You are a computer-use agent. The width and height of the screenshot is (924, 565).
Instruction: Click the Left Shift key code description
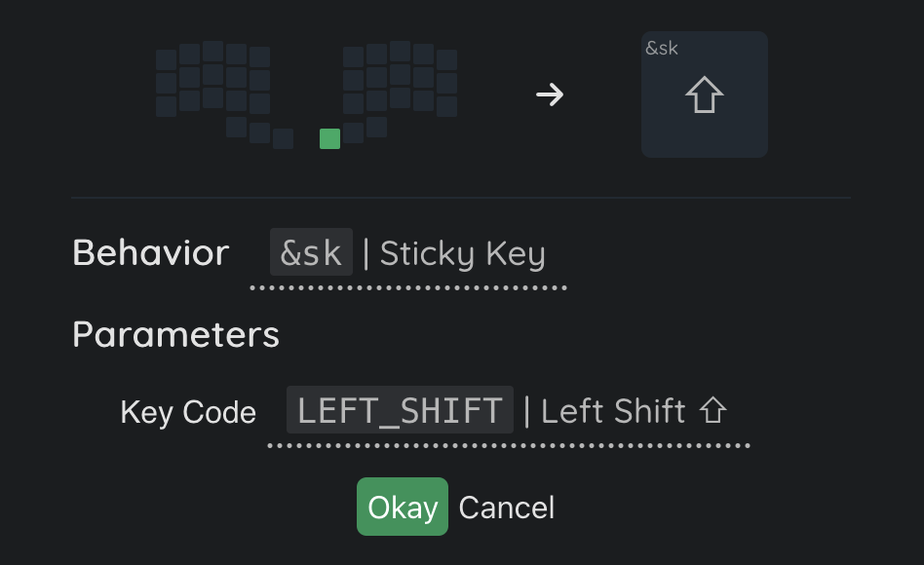pos(613,411)
